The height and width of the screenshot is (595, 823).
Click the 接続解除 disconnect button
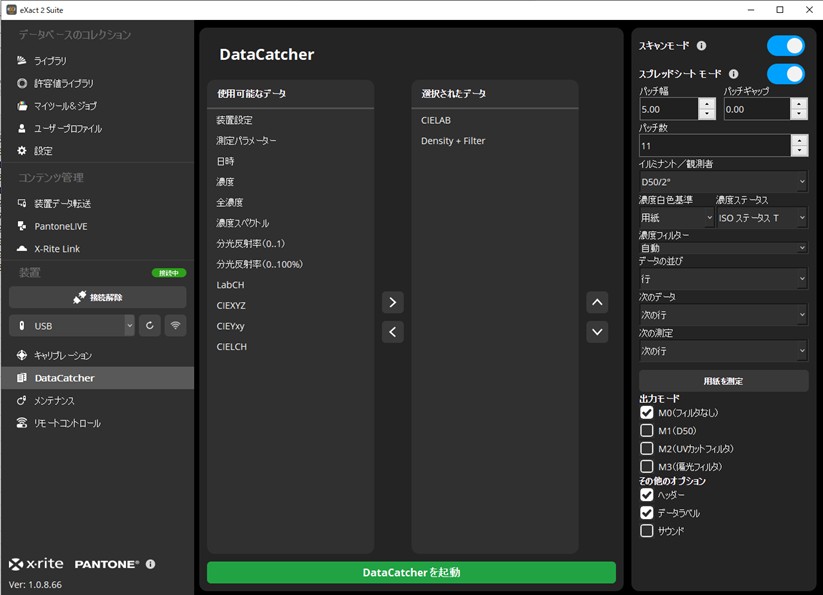98,298
